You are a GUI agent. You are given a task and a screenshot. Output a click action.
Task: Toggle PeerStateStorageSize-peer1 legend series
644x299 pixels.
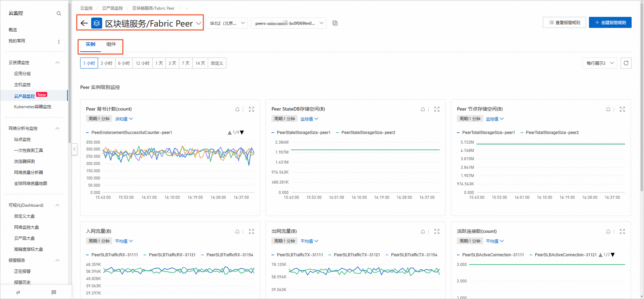coord(301,133)
